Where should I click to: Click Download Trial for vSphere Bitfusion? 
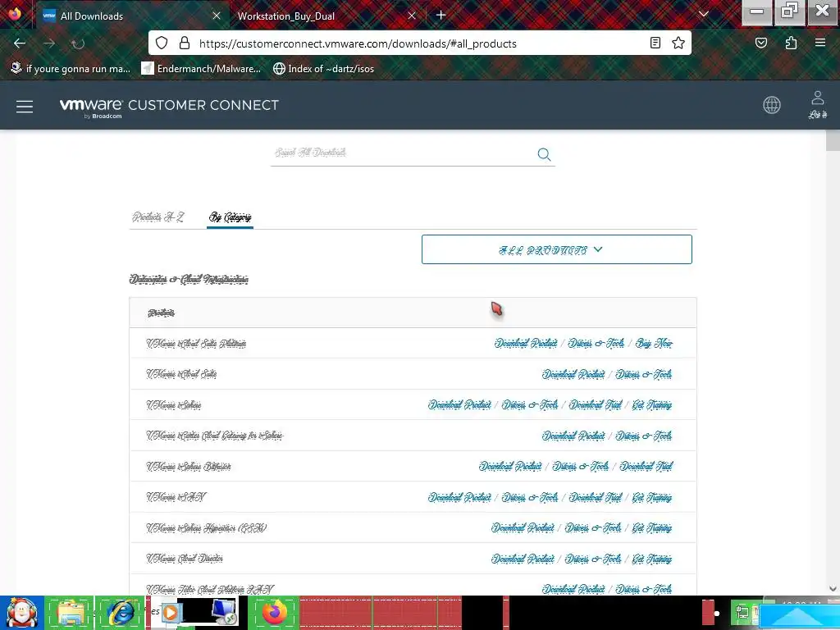646,466
